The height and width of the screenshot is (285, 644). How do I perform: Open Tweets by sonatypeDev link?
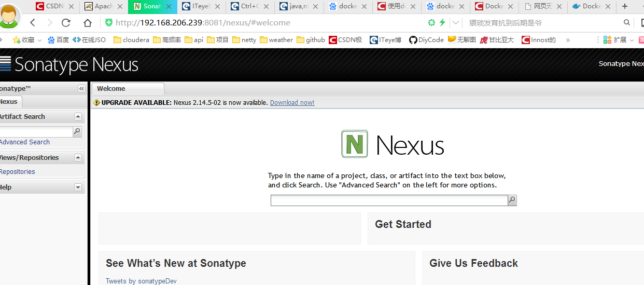[x=141, y=281]
